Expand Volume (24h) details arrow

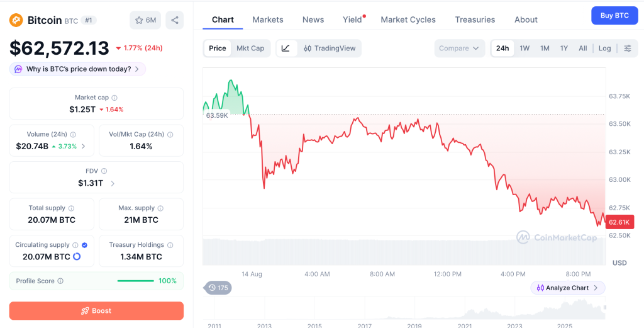pos(84,146)
